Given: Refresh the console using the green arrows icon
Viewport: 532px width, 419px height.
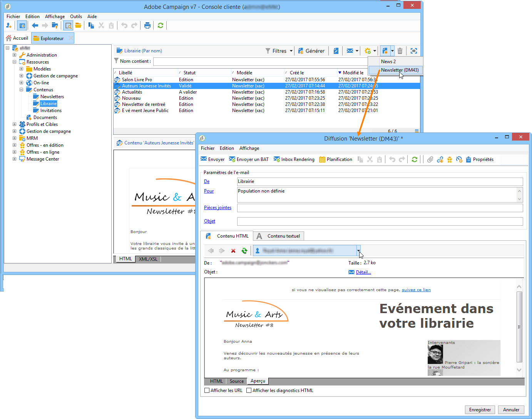Looking at the screenshot, I should point(161,25).
